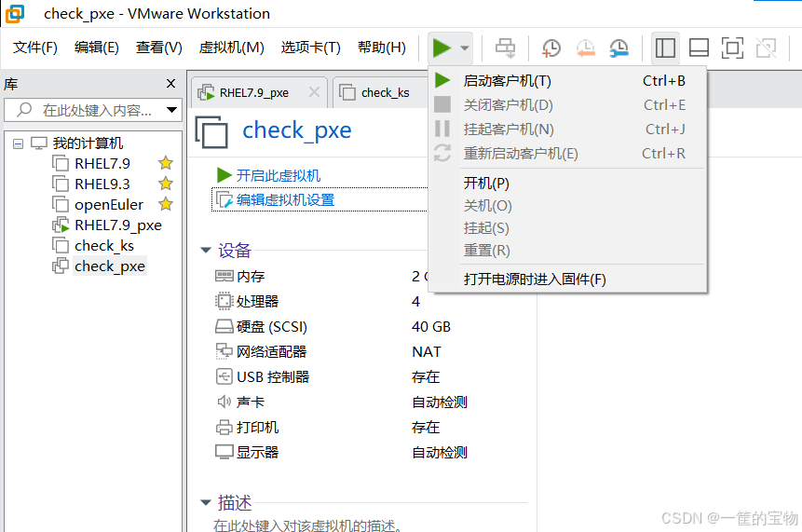Collapse the 设备 section
Screen dimensions: 802x532
tap(206, 250)
